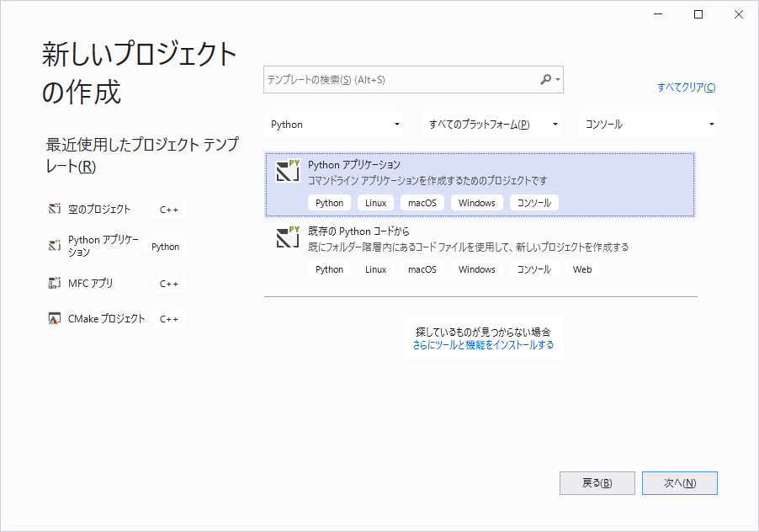Screen dimensions: 759x532
Task: Click the 既存の Python コードから template icon
Action: point(288,237)
